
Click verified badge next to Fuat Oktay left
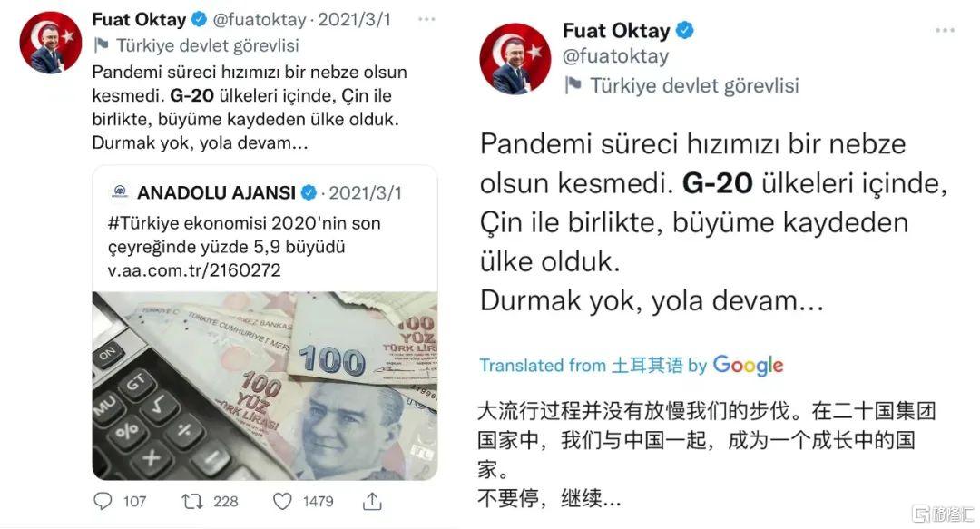pyautogui.click(x=199, y=19)
